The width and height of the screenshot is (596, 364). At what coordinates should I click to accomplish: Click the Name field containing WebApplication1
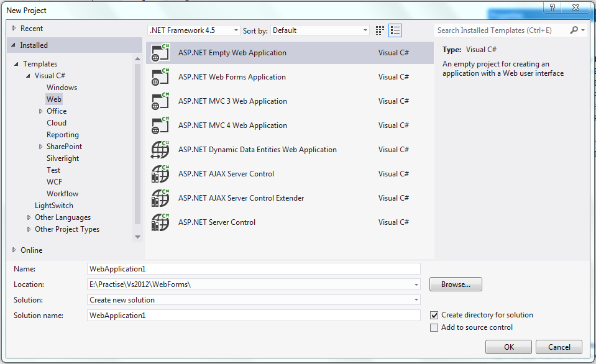(254, 268)
